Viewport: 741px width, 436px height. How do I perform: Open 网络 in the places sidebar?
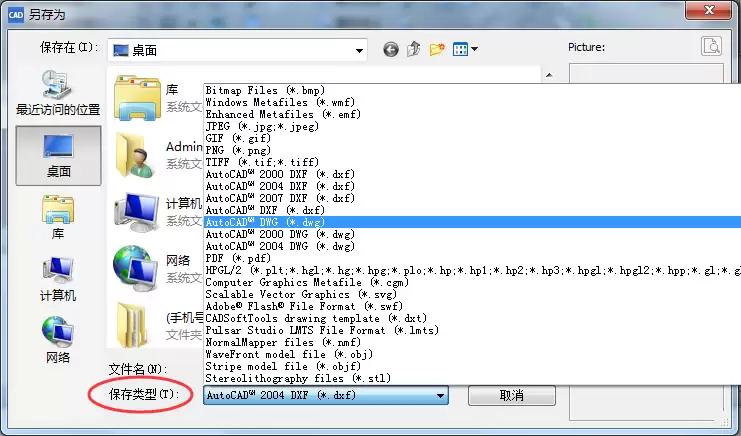coord(58,340)
